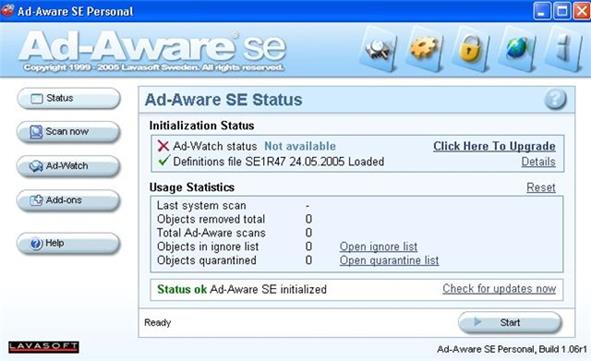Open Help from the sidebar

pyautogui.click(x=69, y=243)
